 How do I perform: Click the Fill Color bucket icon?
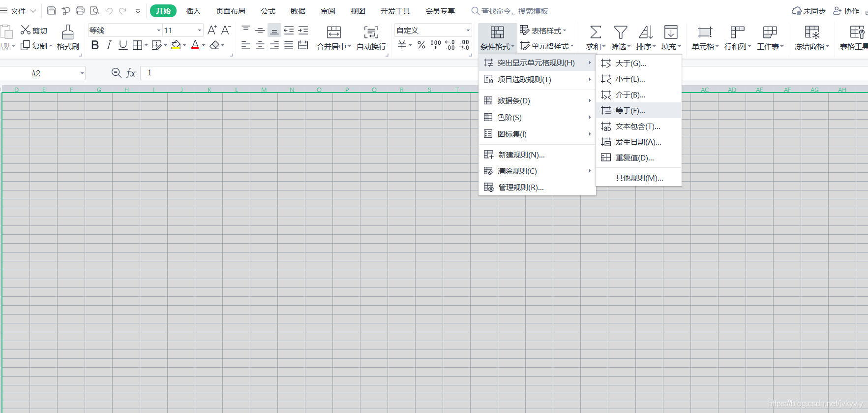pyautogui.click(x=176, y=45)
